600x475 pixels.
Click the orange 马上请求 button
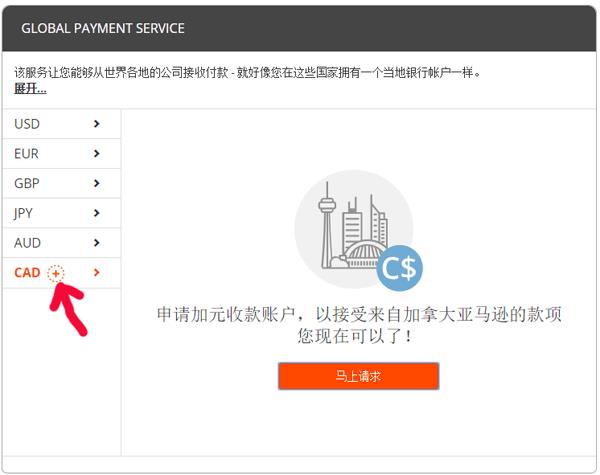359,376
